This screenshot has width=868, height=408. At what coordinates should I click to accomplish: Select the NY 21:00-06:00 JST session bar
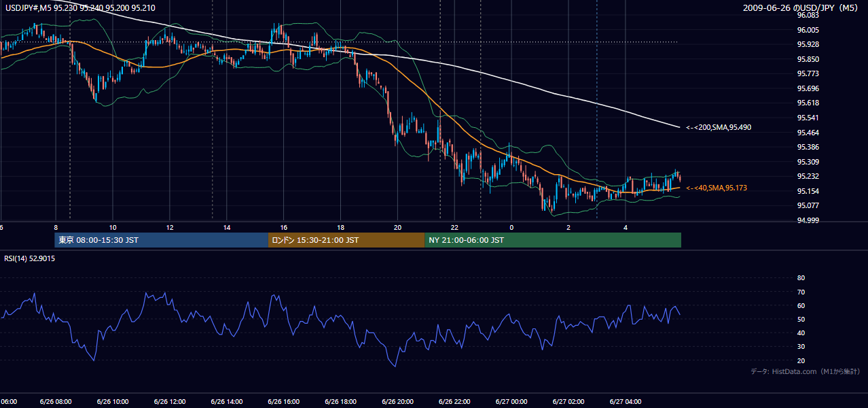click(x=553, y=240)
